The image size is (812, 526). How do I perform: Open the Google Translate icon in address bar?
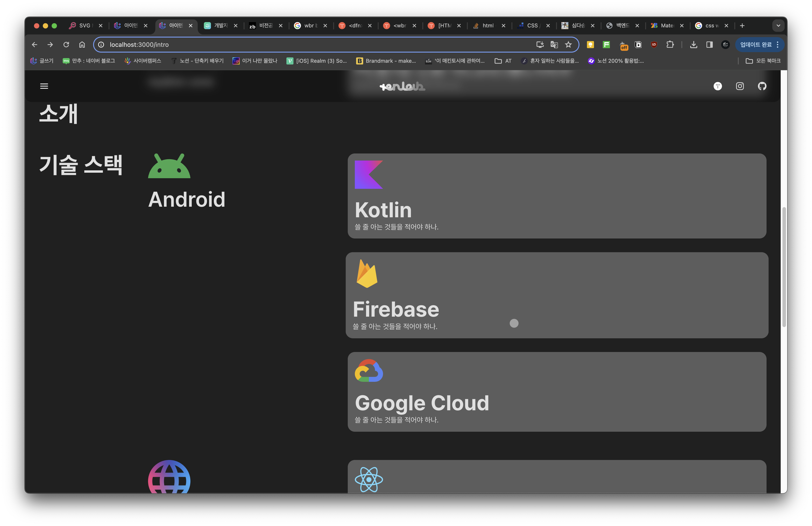point(554,45)
